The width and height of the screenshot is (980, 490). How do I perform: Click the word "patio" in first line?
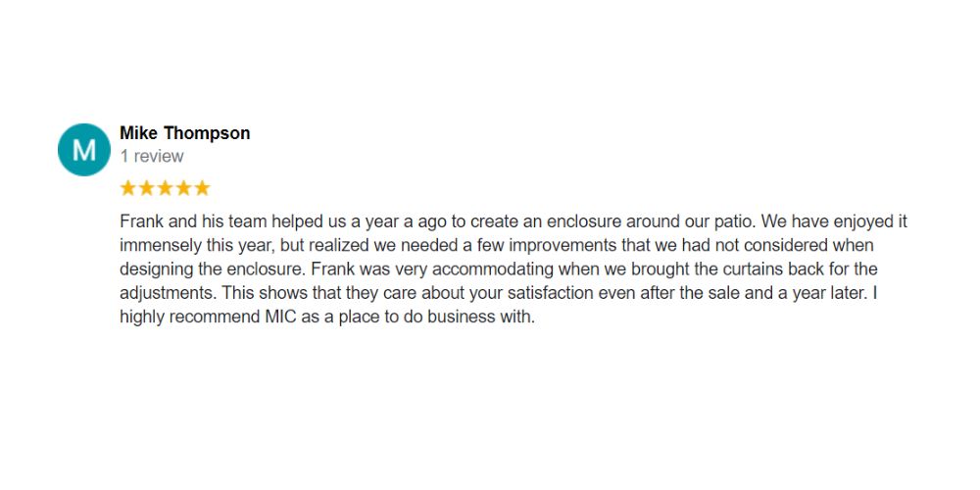(732, 221)
